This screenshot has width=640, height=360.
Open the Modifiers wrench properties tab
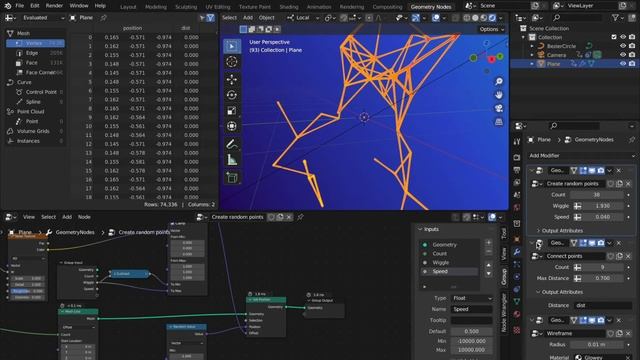pyautogui.click(x=517, y=252)
